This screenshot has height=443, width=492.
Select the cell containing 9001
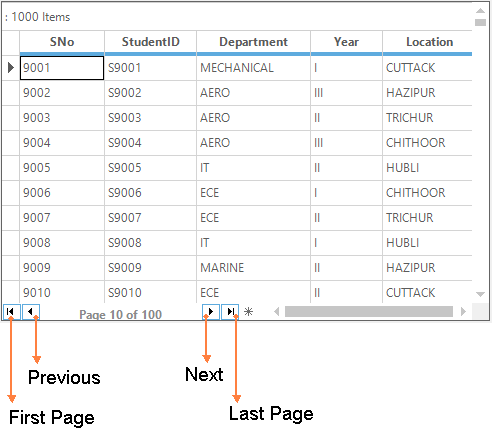click(x=62, y=68)
